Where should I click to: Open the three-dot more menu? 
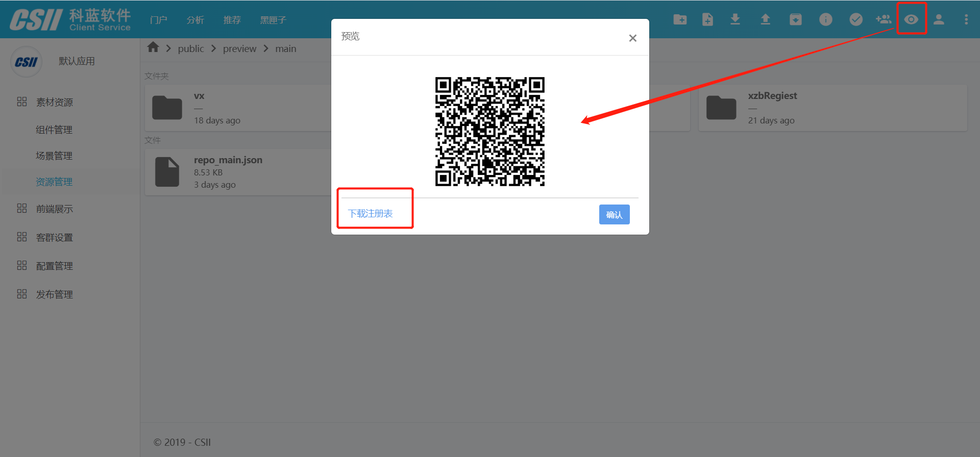tap(966, 19)
